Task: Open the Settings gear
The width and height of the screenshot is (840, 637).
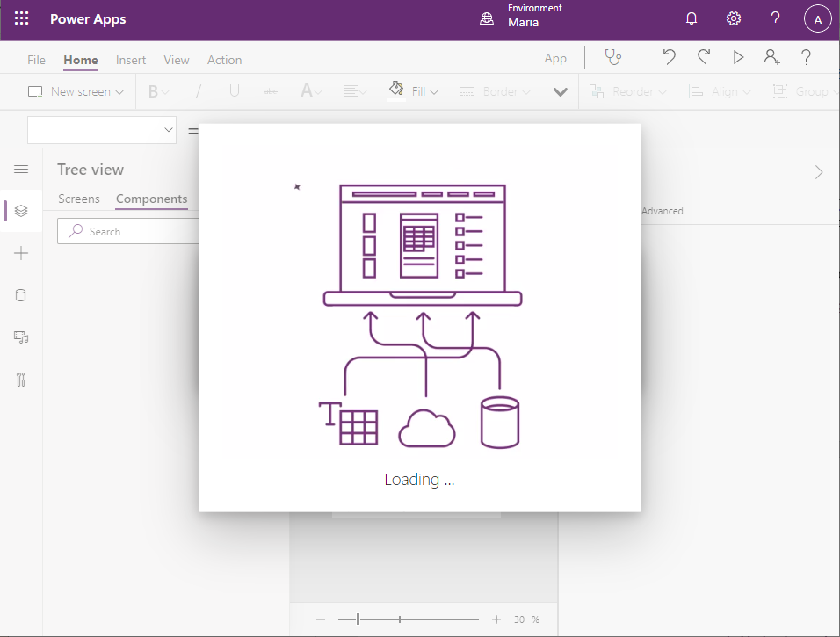Action: [734, 18]
